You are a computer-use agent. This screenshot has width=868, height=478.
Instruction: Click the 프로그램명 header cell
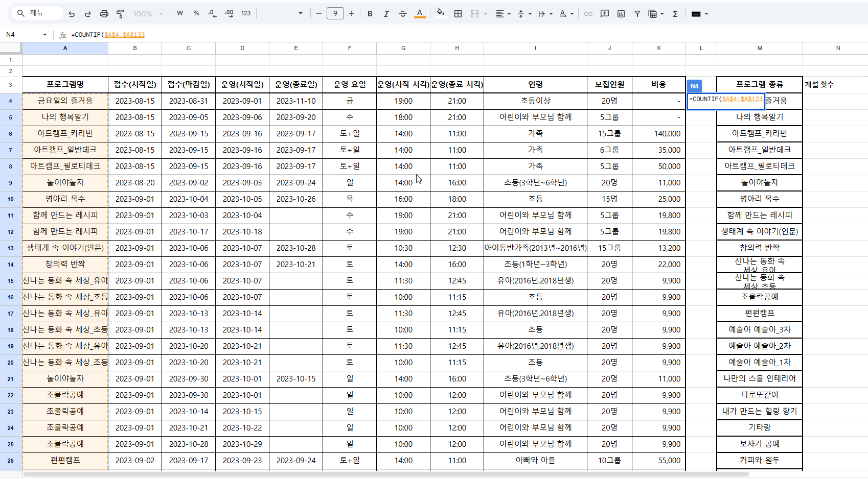pyautogui.click(x=65, y=85)
